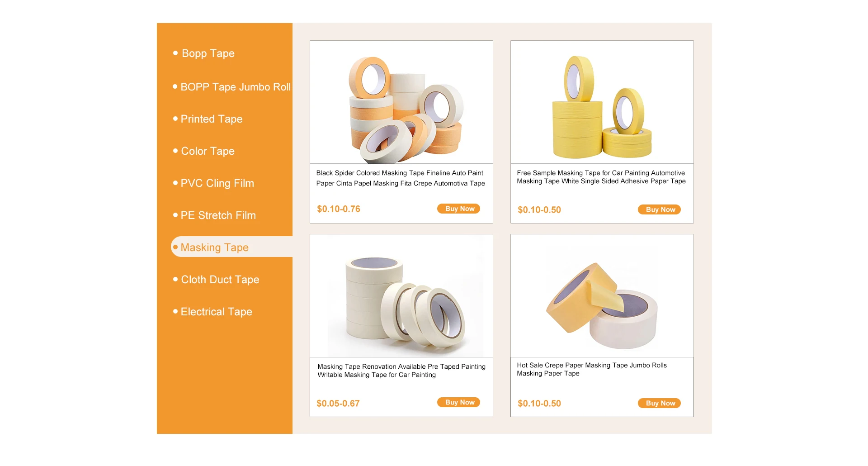This screenshot has height=466, width=868.
Task: Buy the Black Spider Colored Masking Tape
Action: (458, 209)
